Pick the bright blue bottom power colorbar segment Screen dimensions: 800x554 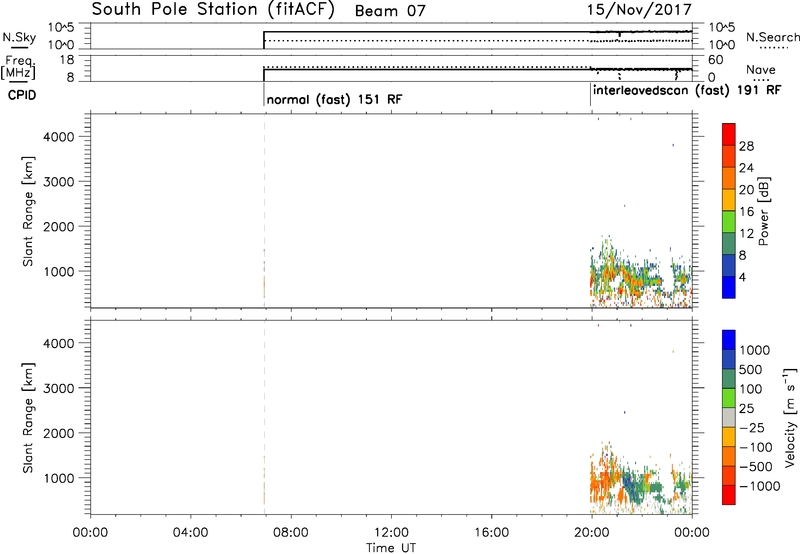729,287
